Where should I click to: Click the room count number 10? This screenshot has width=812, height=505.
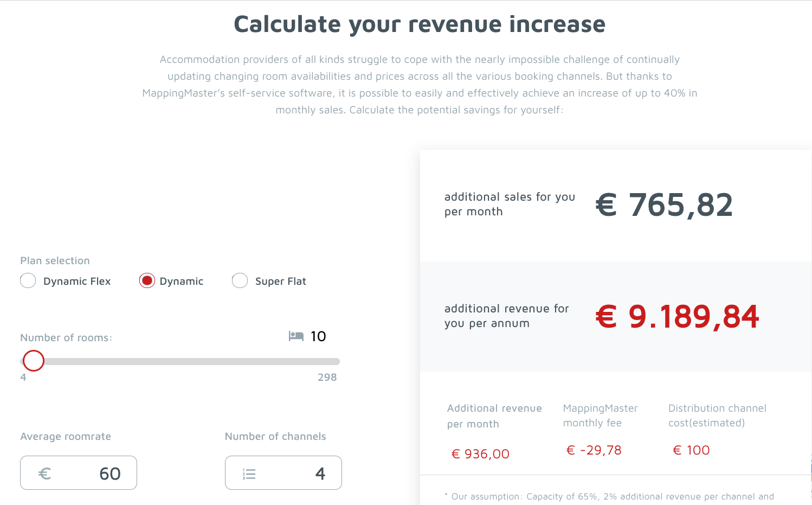(x=318, y=336)
